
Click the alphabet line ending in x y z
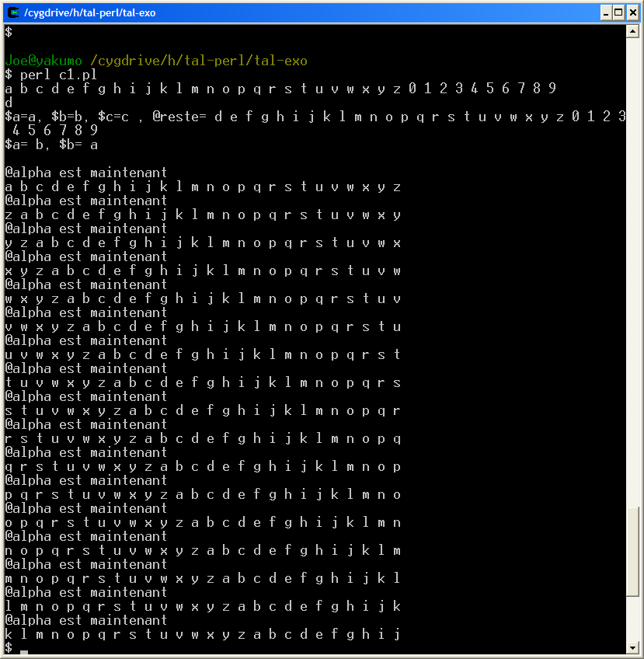tap(203, 187)
